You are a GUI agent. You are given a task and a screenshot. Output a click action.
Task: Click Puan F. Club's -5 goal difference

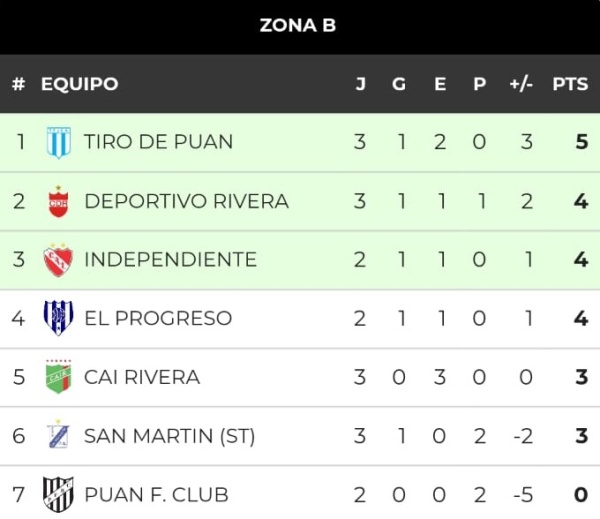(x=523, y=495)
